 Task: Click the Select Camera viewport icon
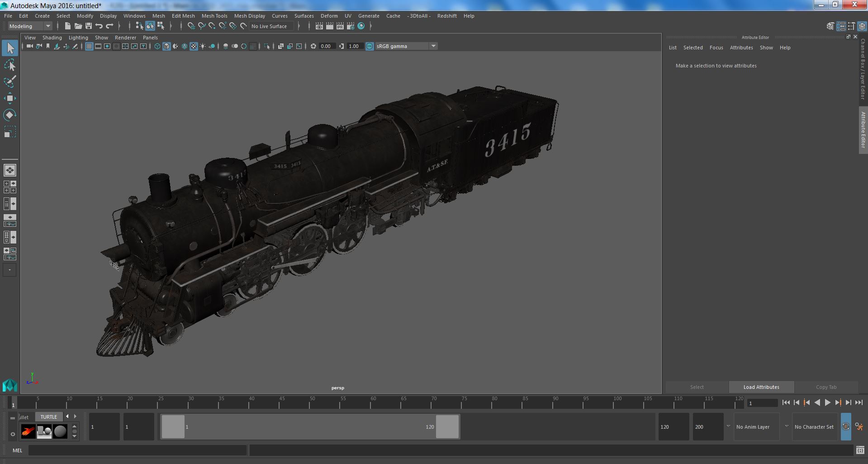tap(30, 46)
